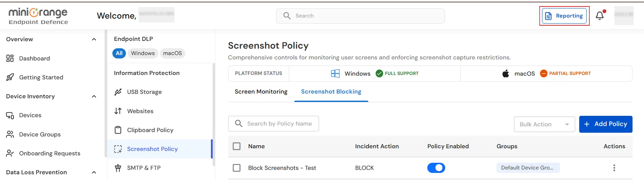The height and width of the screenshot is (180, 644).
Task: Click the global Search field
Action: click(360, 16)
